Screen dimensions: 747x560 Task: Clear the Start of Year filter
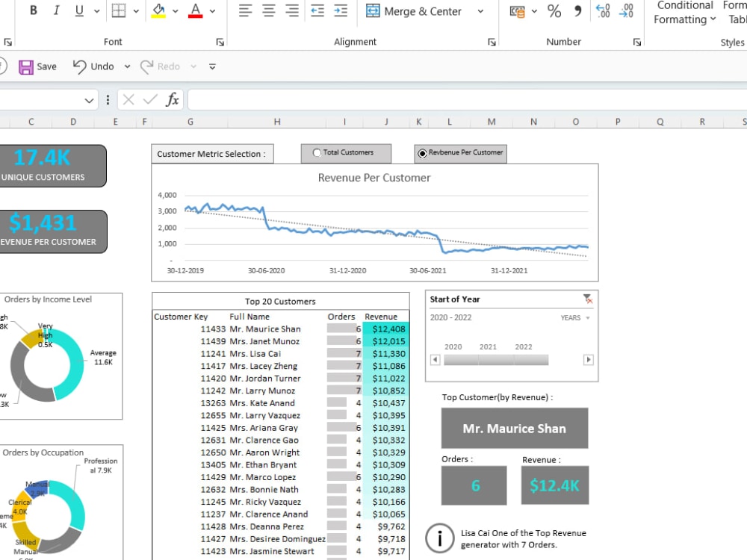[588, 299]
